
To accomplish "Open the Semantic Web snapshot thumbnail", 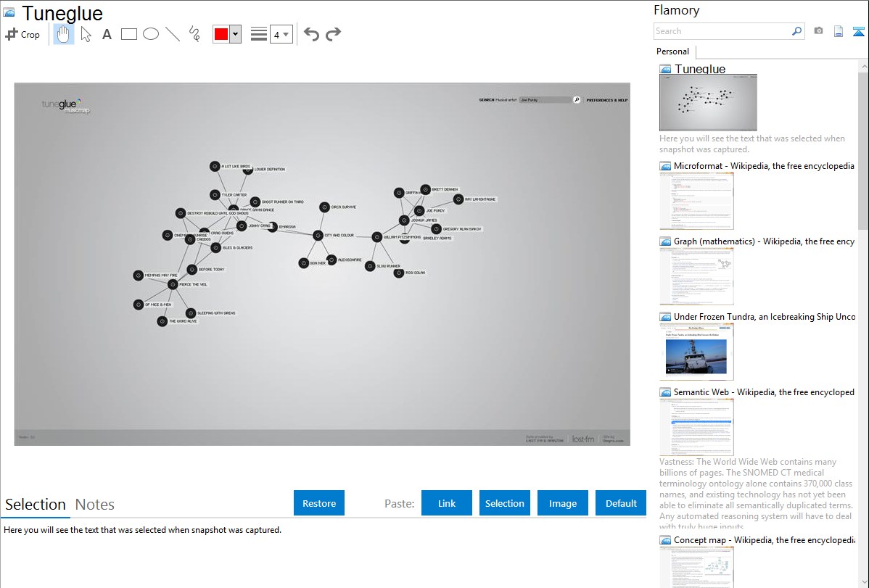I will coord(696,427).
